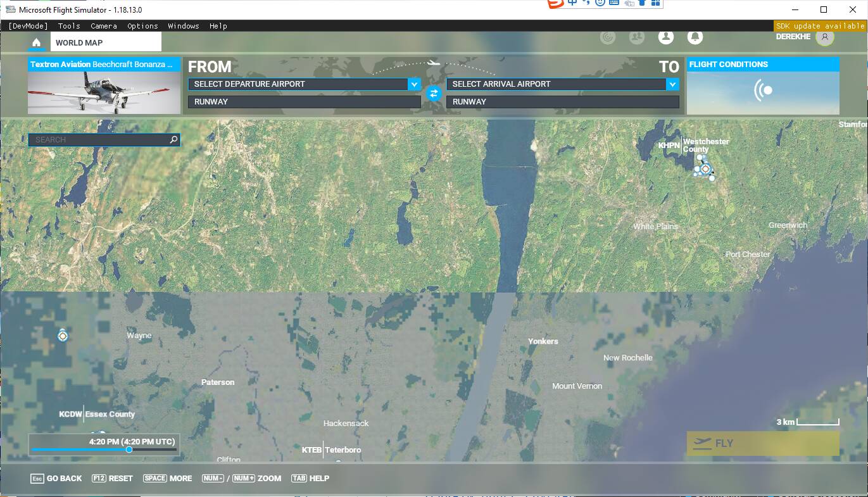Open the user profile icon
This screenshot has height=497, width=868.
click(665, 37)
